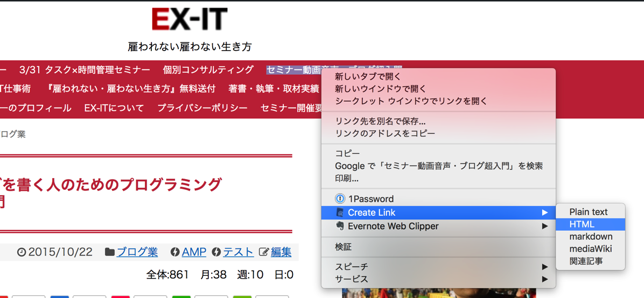Screen dimensions: 644x298
Task: Choose コピー in the context menu
Action: coord(438,153)
